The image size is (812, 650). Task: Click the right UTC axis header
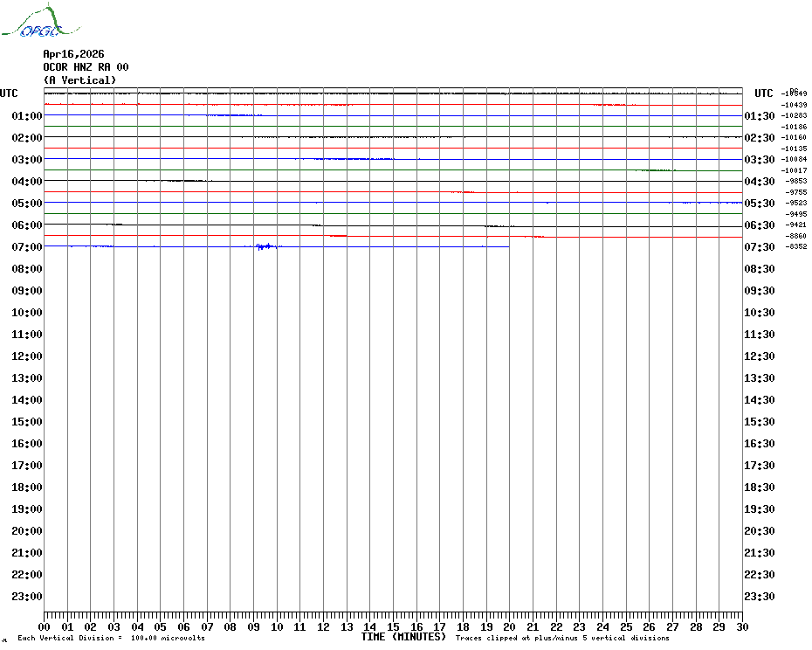pyautogui.click(x=764, y=93)
